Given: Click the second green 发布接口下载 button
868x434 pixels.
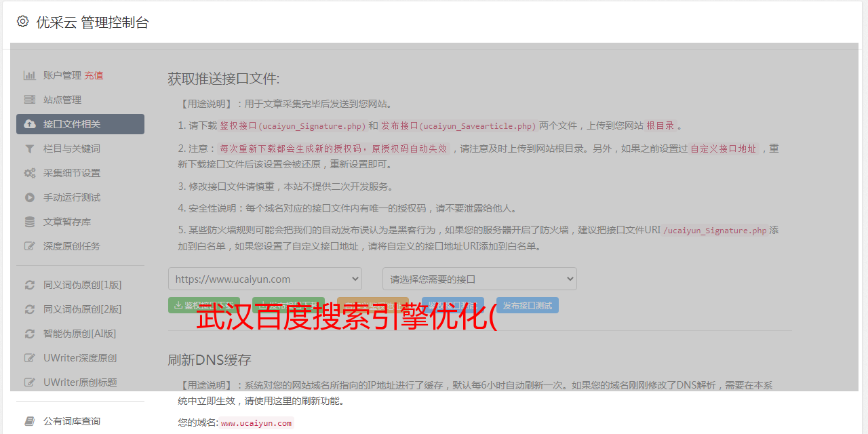Looking at the screenshot, I should point(288,305).
